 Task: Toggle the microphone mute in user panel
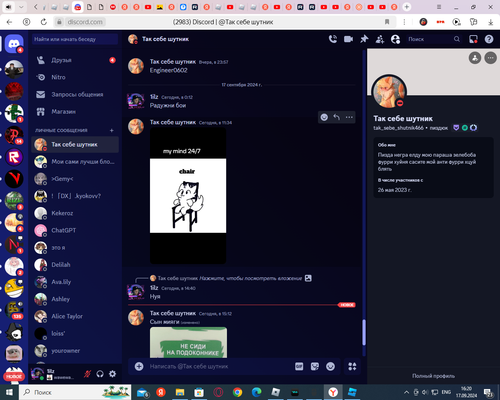click(87, 374)
